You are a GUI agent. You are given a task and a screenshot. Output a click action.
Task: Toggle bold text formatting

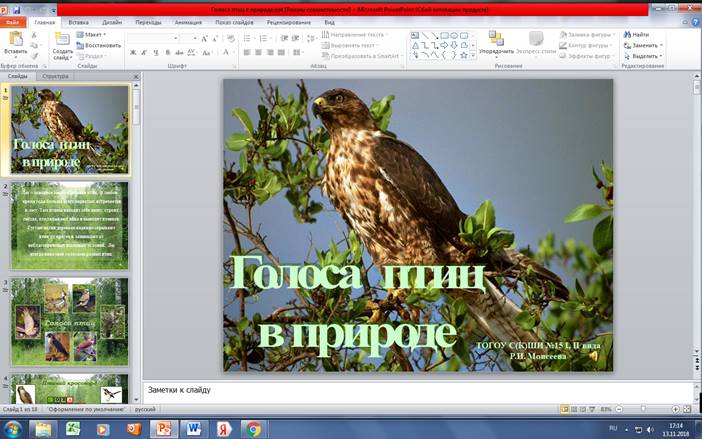click(132, 52)
